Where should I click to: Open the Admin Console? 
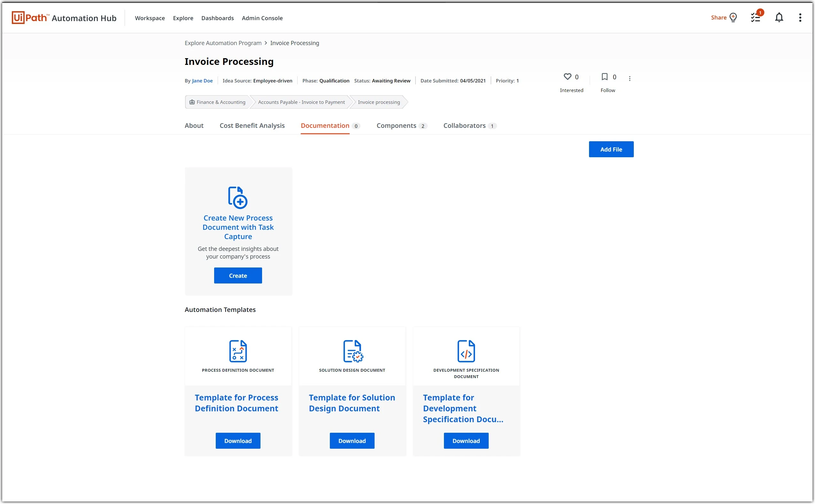pyautogui.click(x=262, y=18)
